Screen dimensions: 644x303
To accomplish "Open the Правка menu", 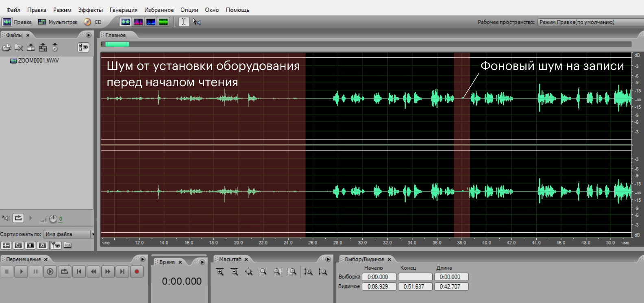I will [37, 10].
